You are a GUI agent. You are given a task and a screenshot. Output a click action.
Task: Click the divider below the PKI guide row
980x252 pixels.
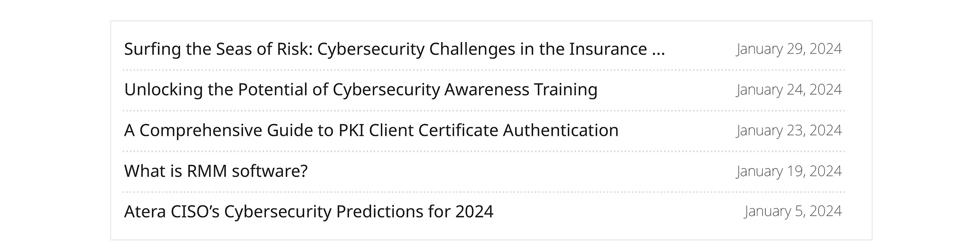483,151
